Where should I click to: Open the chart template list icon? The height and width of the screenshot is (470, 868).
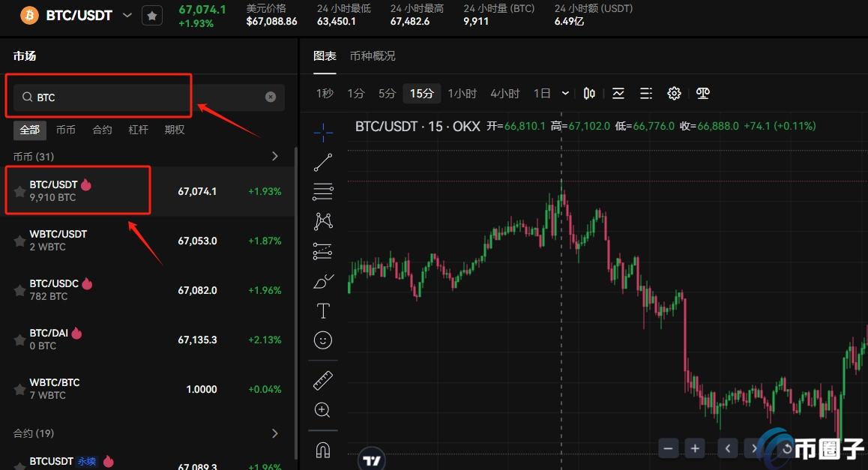(x=646, y=94)
